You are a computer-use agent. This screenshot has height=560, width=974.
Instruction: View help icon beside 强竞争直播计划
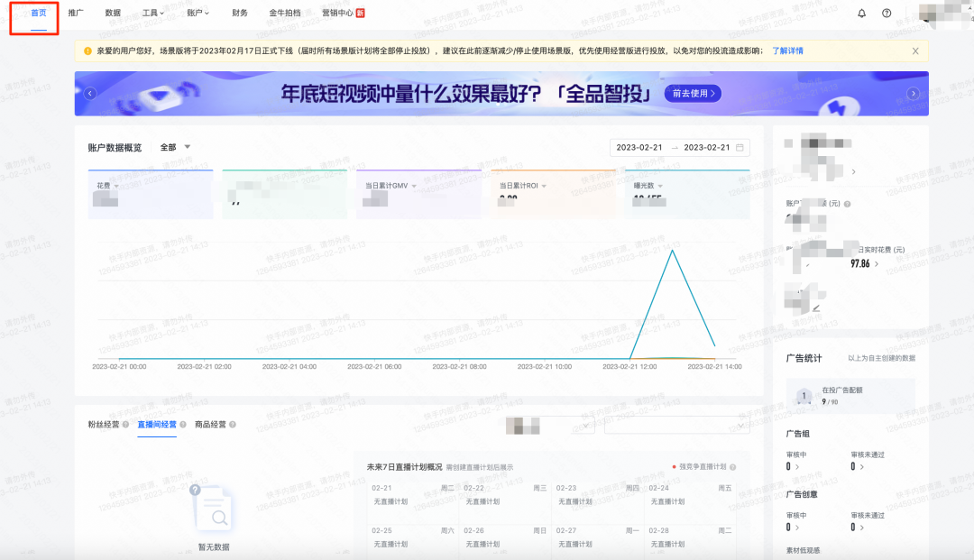tap(733, 467)
